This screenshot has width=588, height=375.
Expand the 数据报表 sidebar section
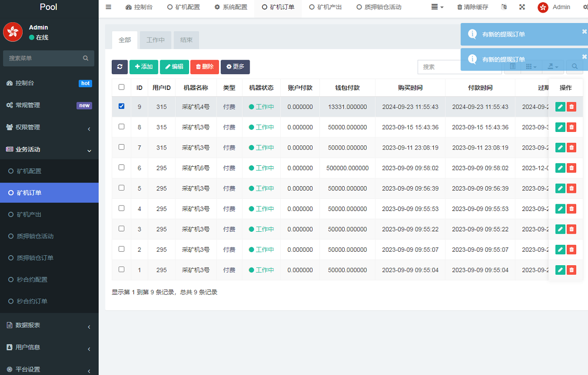49,325
